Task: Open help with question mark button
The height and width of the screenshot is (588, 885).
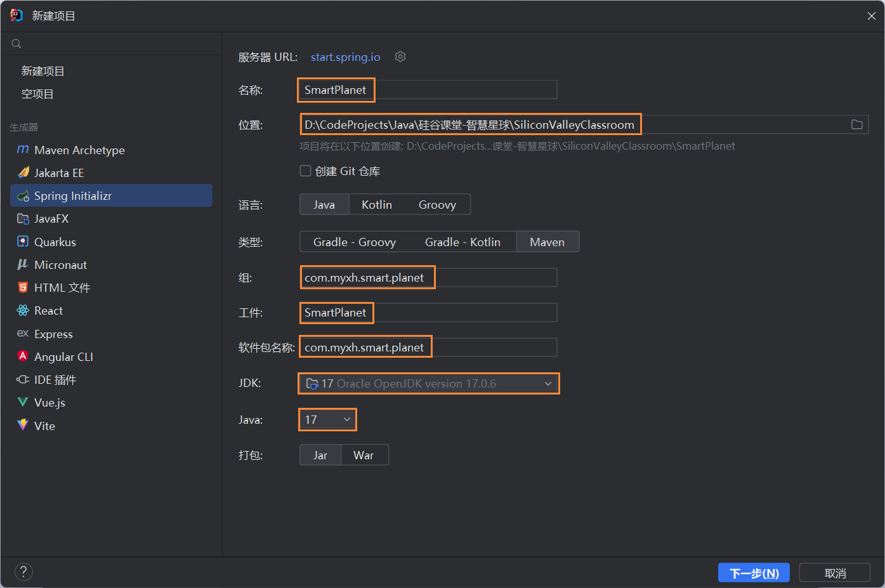Action: click(23, 572)
